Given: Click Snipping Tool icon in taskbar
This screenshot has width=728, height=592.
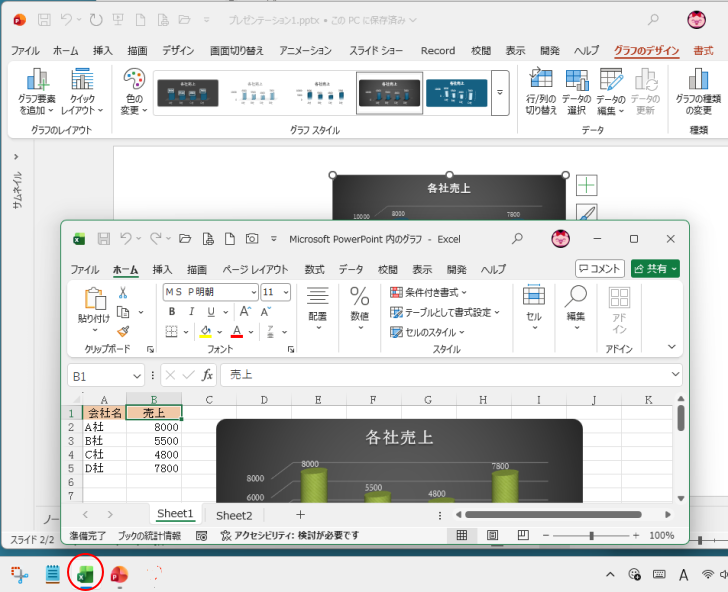Looking at the screenshot, I should tap(20, 575).
